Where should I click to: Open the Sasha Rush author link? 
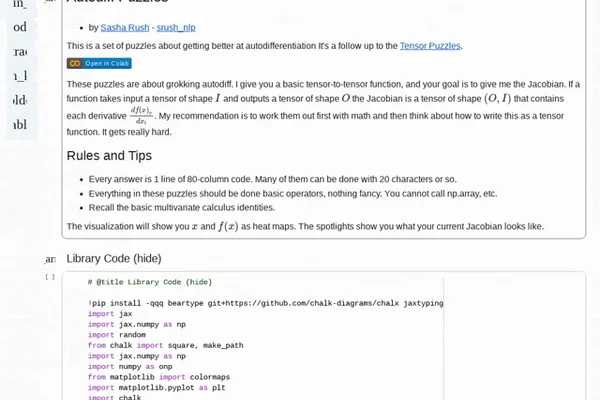point(125,28)
